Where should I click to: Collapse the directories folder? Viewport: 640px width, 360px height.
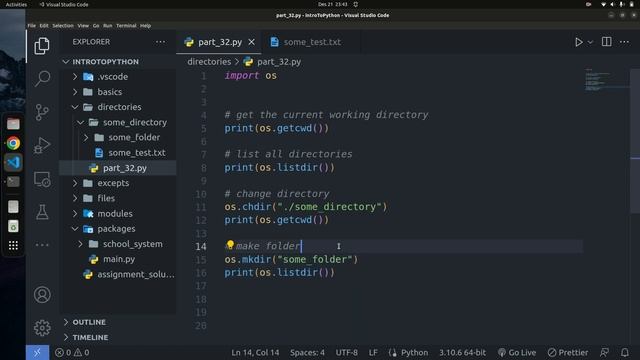point(118,107)
